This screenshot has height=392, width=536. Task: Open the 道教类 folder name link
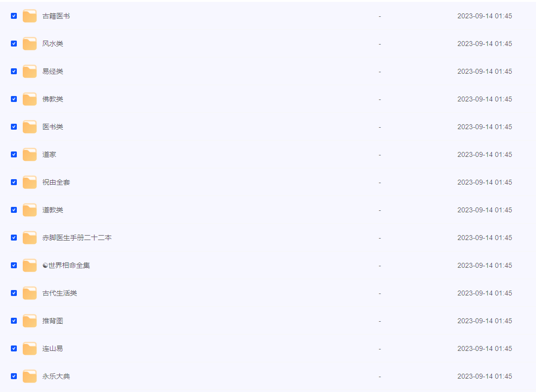point(53,210)
